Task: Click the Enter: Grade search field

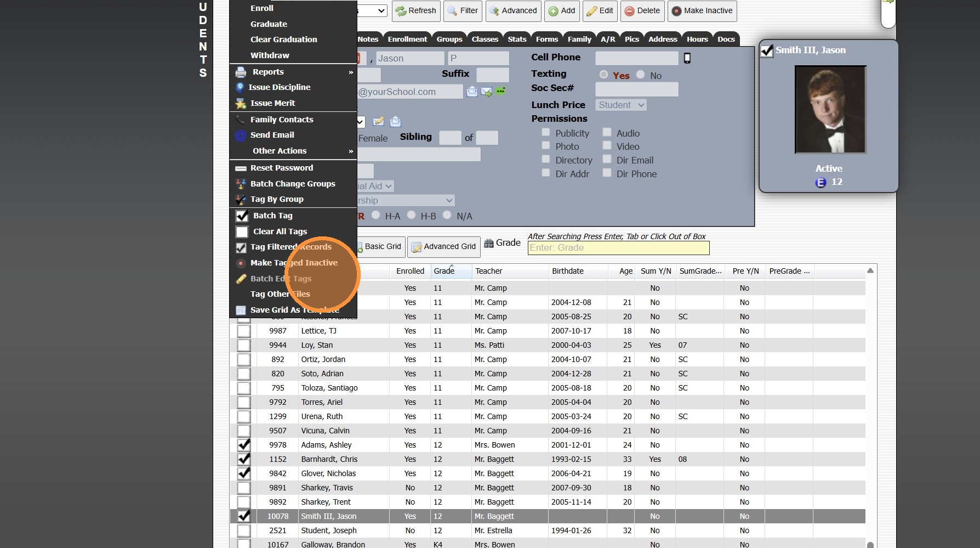Action: [618, 248]
